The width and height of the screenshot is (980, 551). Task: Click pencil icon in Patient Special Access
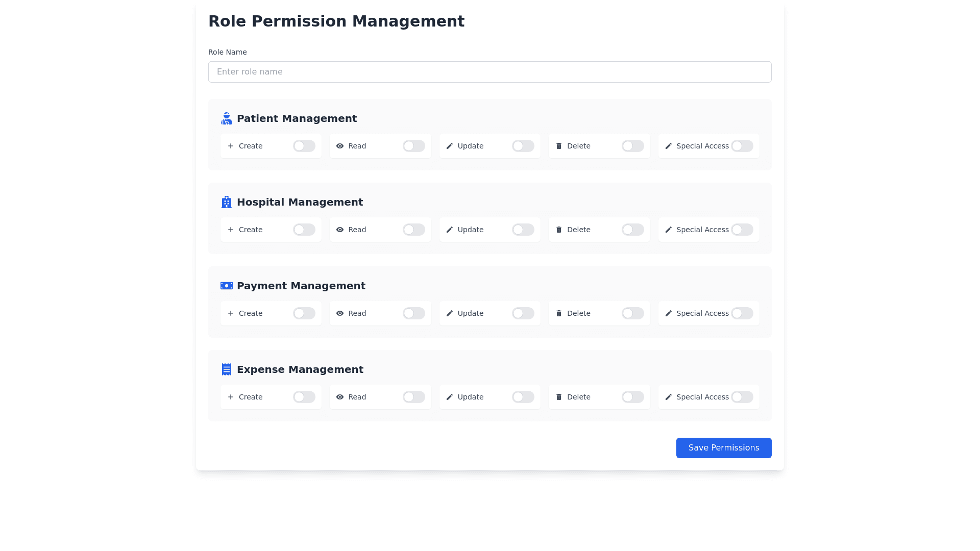(669, 146)
